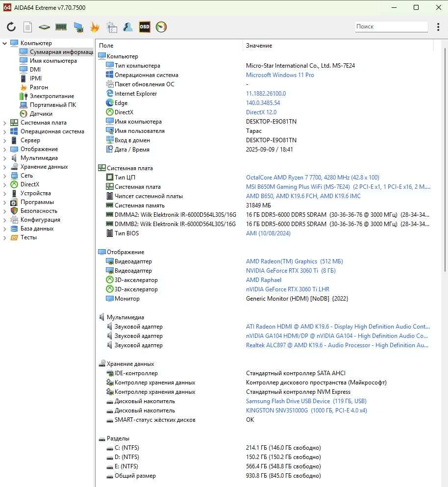Click the Refresh toolbar icon
The image size is (448, 487).
[11, 26]
